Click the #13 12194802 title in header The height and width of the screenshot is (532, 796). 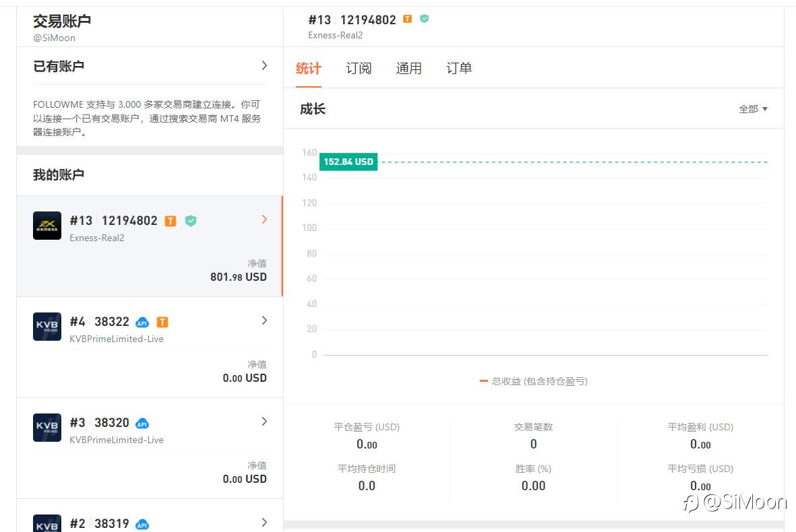pyautogui.click(x=353, y=20)
